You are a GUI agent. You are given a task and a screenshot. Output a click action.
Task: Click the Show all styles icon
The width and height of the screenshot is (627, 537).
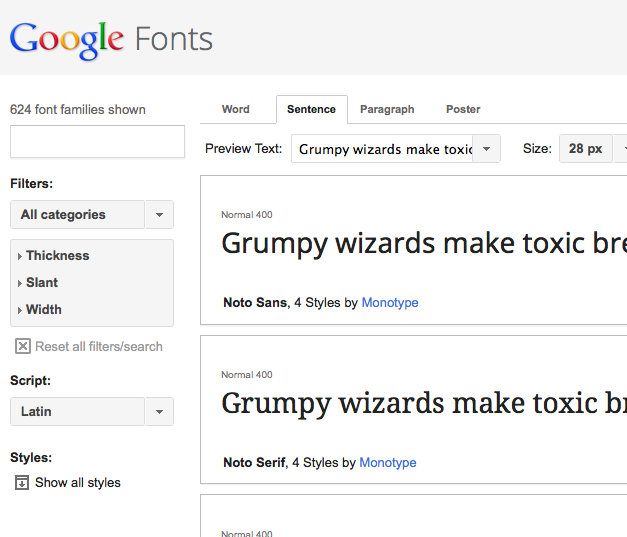[x=22, y=483]
